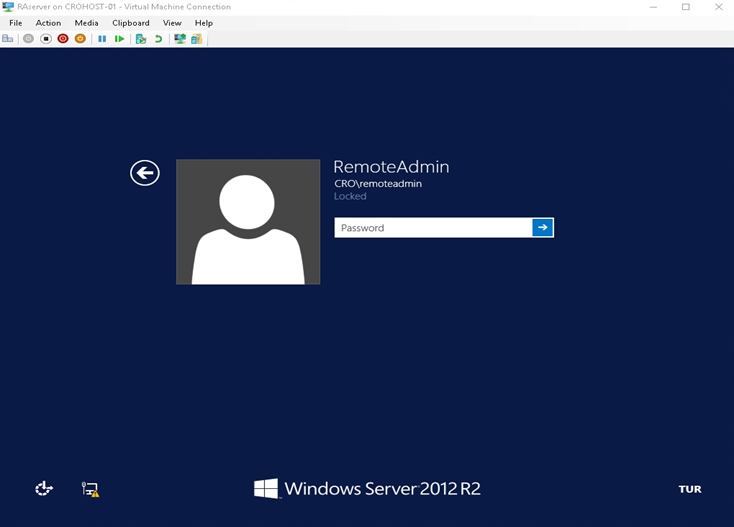Go back with the circled left arrow
The width and height of the screenshot is (734, 527).
145,173
